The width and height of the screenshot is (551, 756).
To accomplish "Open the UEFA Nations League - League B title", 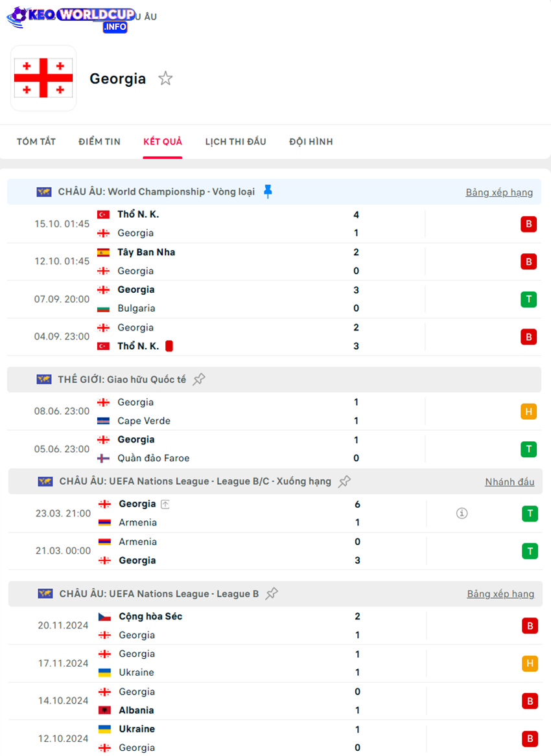I will click(x=159, y=594).
